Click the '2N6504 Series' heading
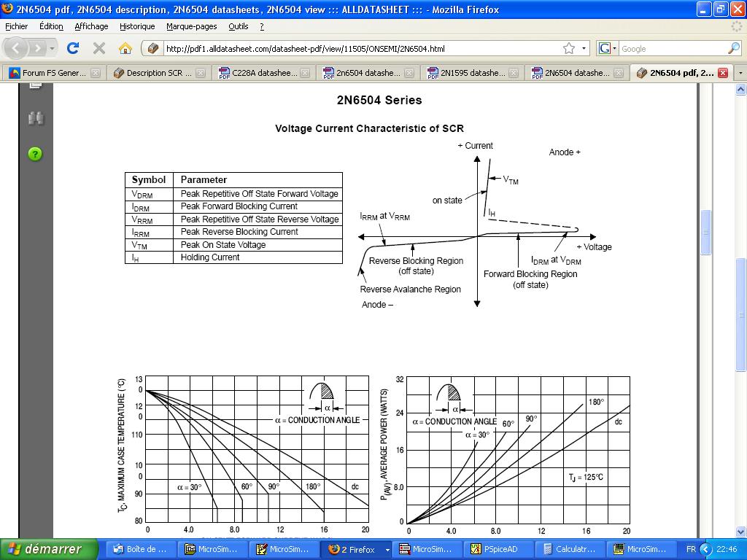747x560 pixels. coord(379,100)
